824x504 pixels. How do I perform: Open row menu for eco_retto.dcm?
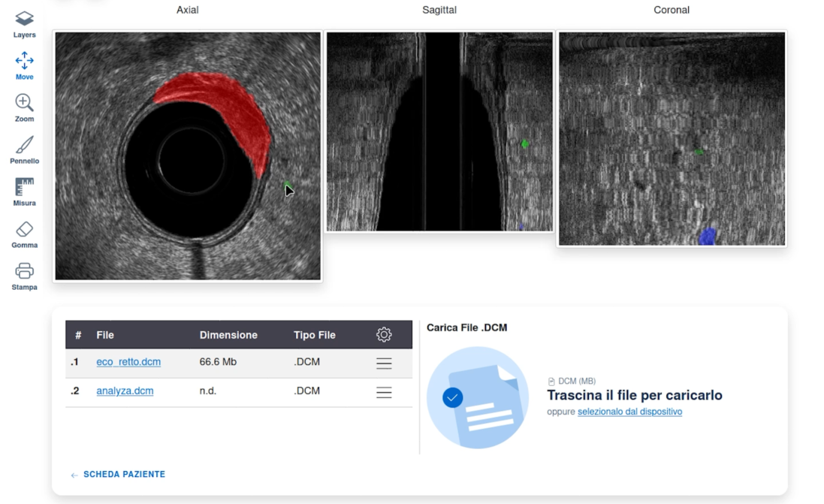pos(384,363)
